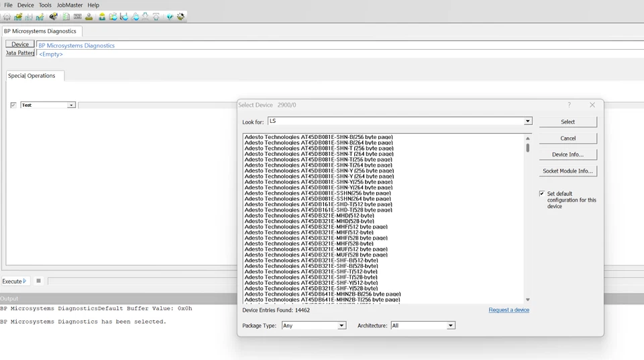644x360 pixels.
Task: Select AT45DB321E-MUF(512 byte page) entry
Action: click(x=316, y=249)
